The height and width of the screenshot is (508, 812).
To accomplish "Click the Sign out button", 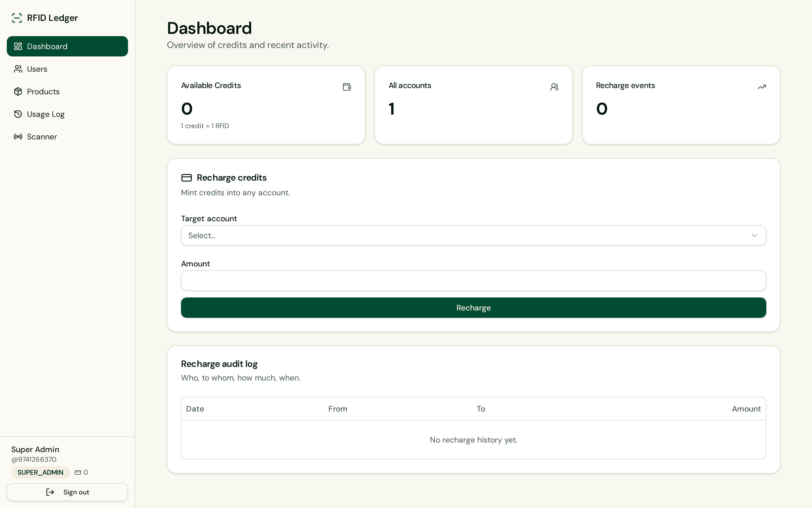I will [67, 492].
